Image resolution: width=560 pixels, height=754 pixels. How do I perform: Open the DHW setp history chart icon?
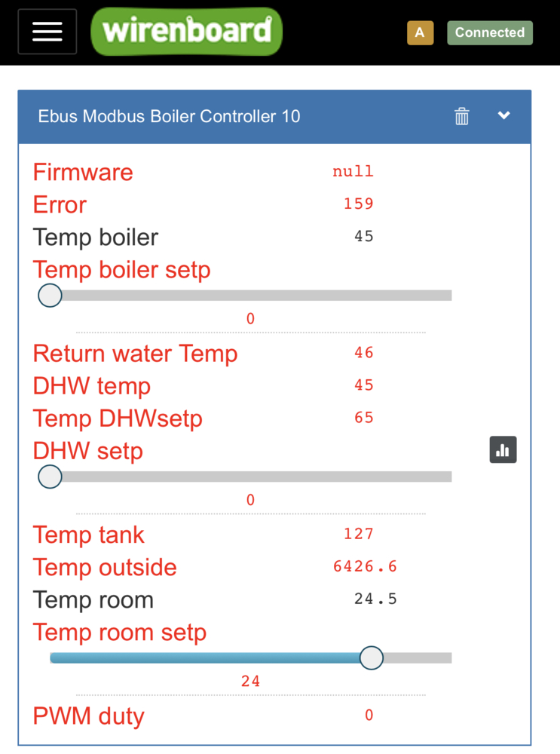[503, 449]
